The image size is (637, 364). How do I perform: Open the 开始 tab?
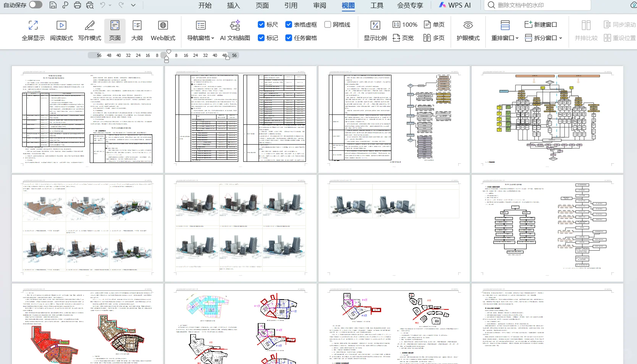click(x=205, y=5)
